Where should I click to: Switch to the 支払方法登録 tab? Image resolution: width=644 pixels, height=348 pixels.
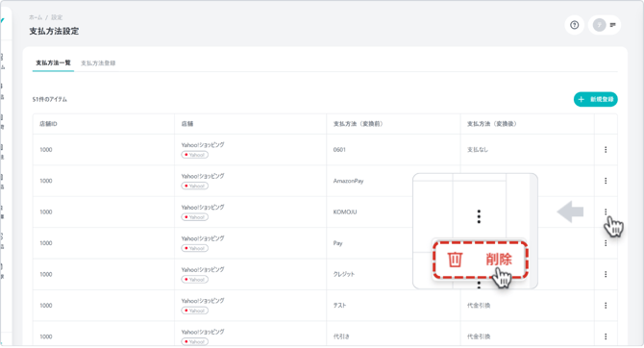pyautogui.click(x=98, y=63)
